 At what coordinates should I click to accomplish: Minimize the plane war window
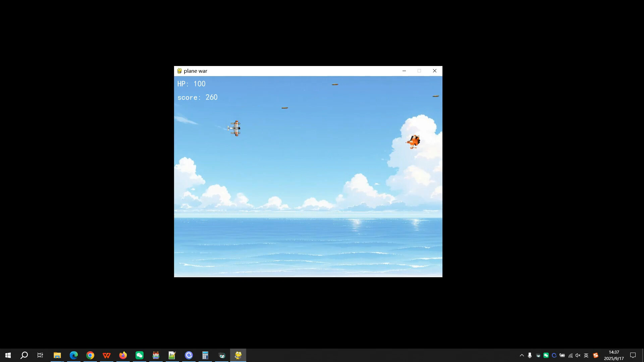tap(404, 71)
